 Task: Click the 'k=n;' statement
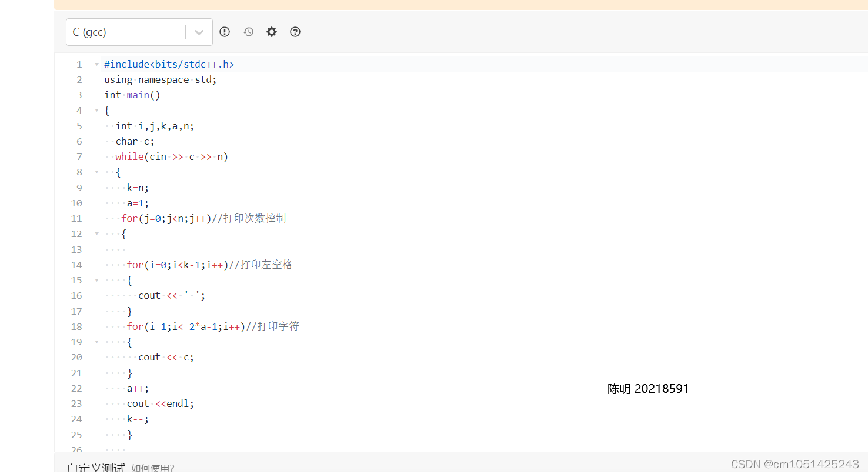point(138,188)
